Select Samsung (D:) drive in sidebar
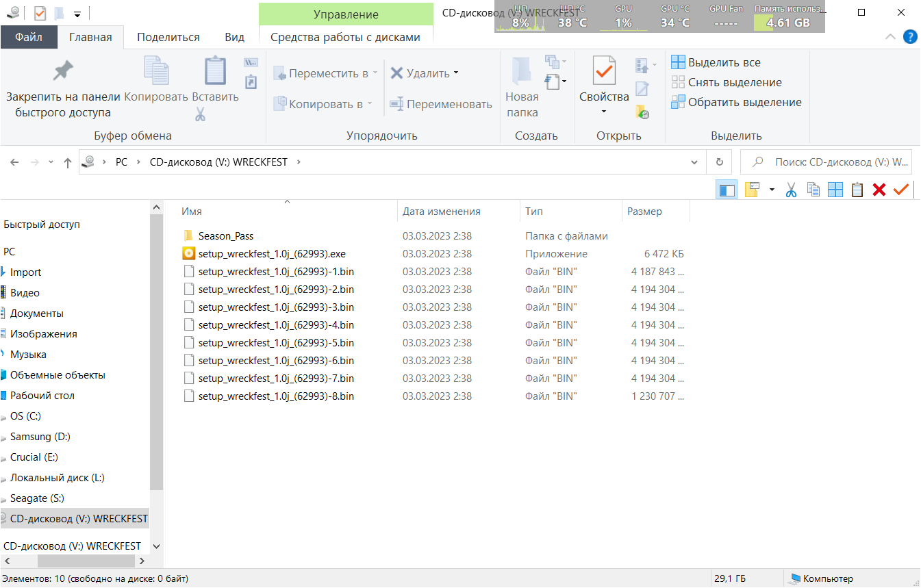921x588 pixels. coord(40,437)
